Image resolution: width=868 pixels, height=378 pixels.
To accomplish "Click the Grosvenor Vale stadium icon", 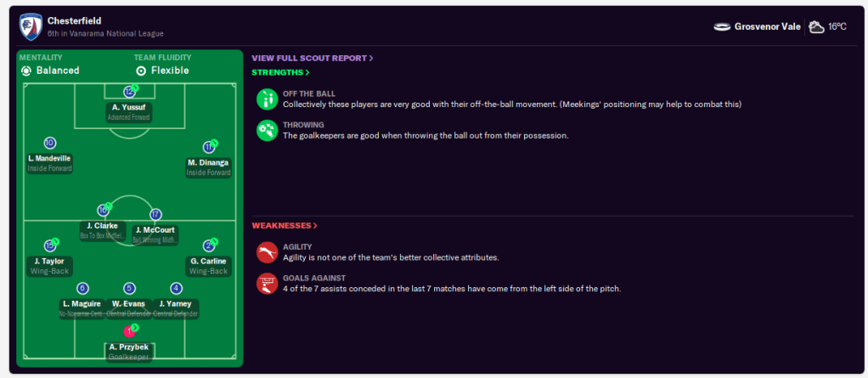I will (722, 27).
